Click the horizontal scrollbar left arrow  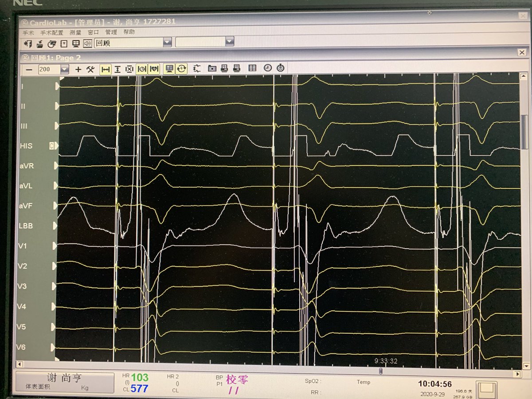(20, 364)
